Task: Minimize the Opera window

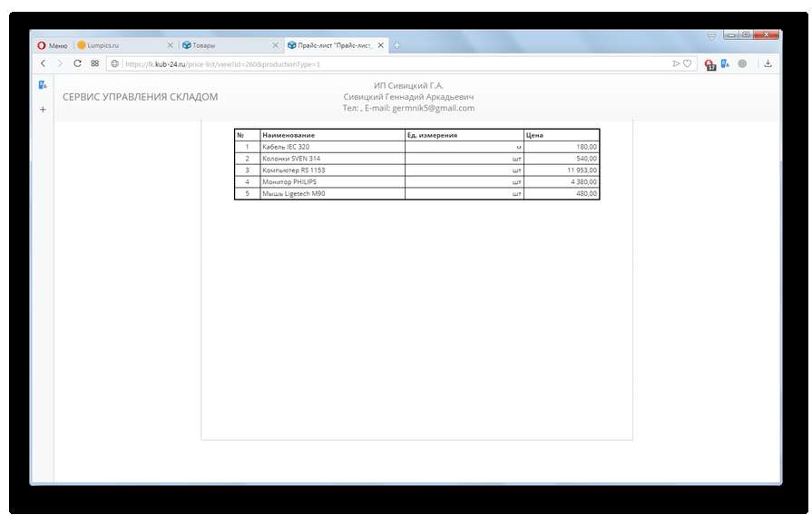Action: tap(730, 34)
